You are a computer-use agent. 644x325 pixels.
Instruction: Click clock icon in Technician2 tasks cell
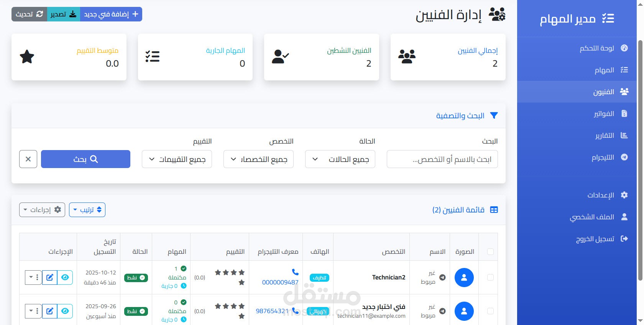(x=184, y=286)
